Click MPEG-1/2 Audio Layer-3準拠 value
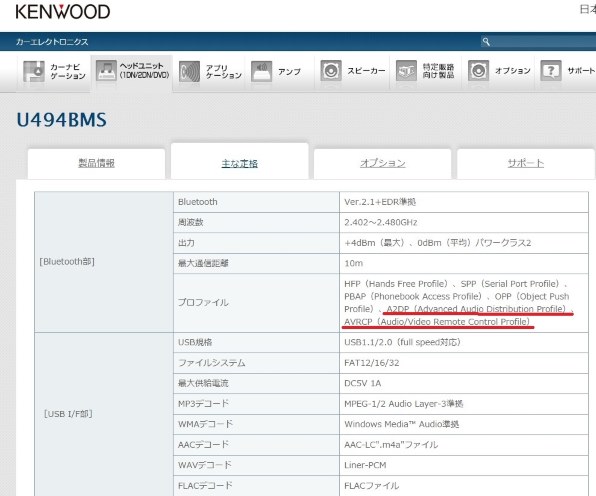This screenshot has width=596, height=496. pos(404,404)
